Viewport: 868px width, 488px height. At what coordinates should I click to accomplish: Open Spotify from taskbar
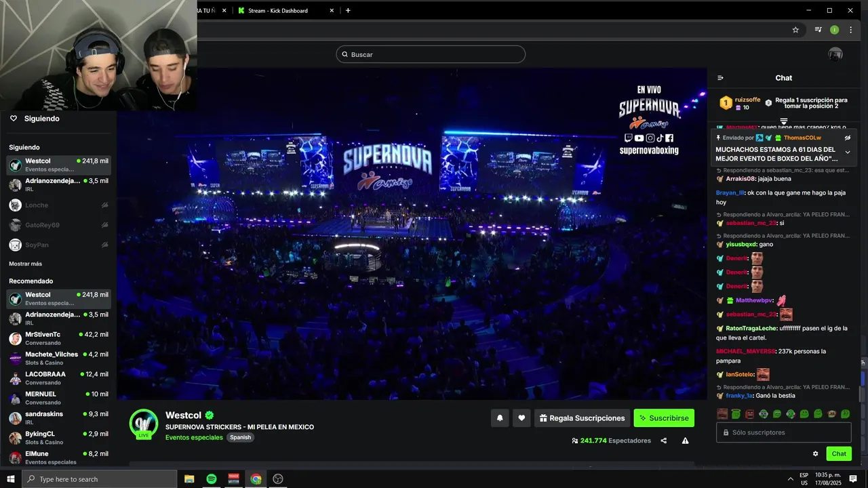[x=212, y=479]
